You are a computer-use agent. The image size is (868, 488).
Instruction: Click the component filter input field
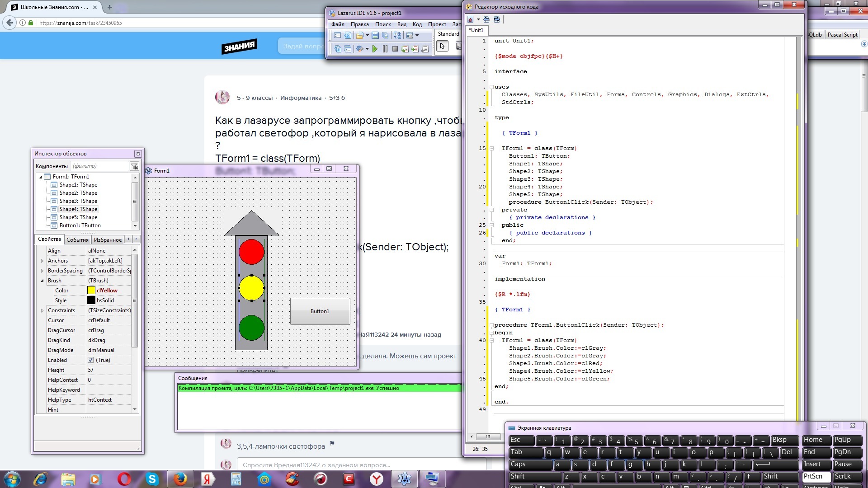tap(99, 166)
